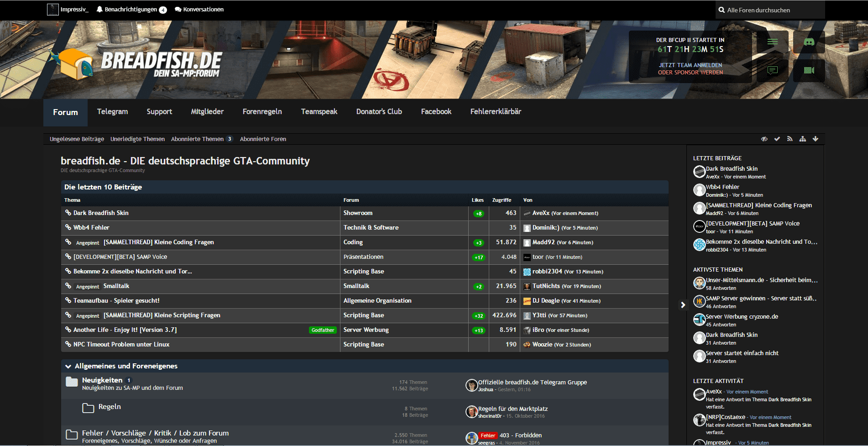Open Konversationen chat bubbles icon
This screenshot has width=868, height=446.
click(178, 9)
